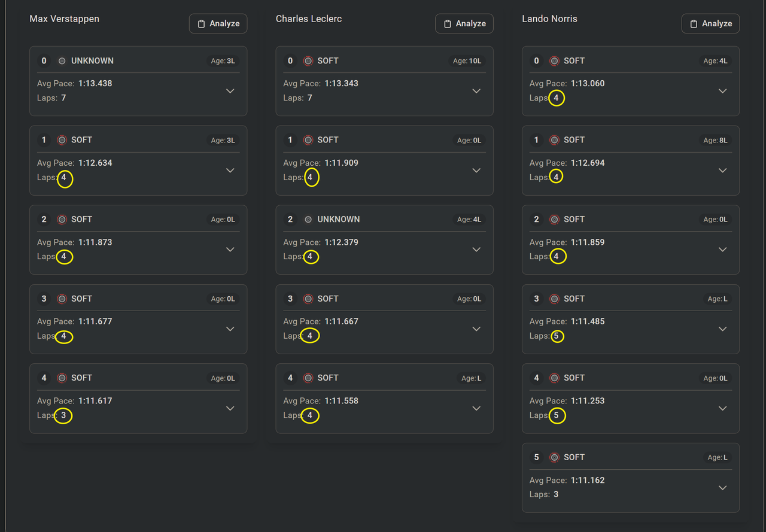The width and height of the screenshot is (766, 532).
Task: Click the Age: 8L badge on Norris's stint 1
Action: [x=715, y=141]
